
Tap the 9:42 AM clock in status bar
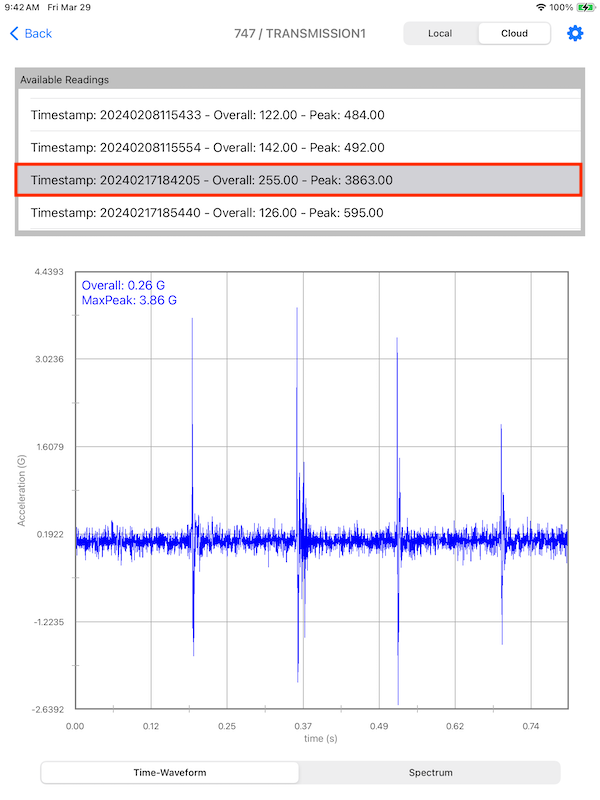[x=22, y=8]
